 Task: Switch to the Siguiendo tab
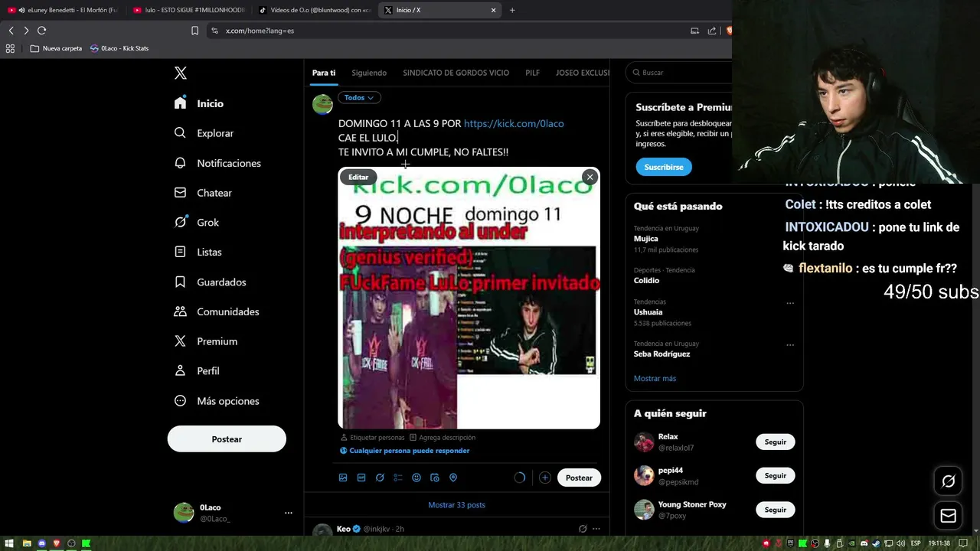click(369, 73)
